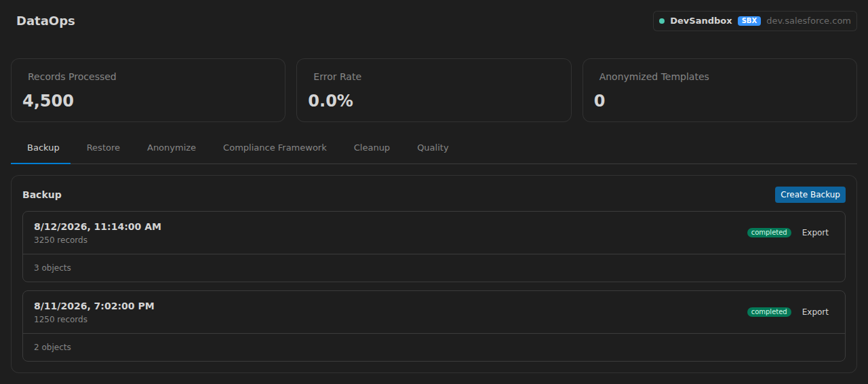Select the 8/11/2026, 7:02:00 PM backup title

point(94,306)
